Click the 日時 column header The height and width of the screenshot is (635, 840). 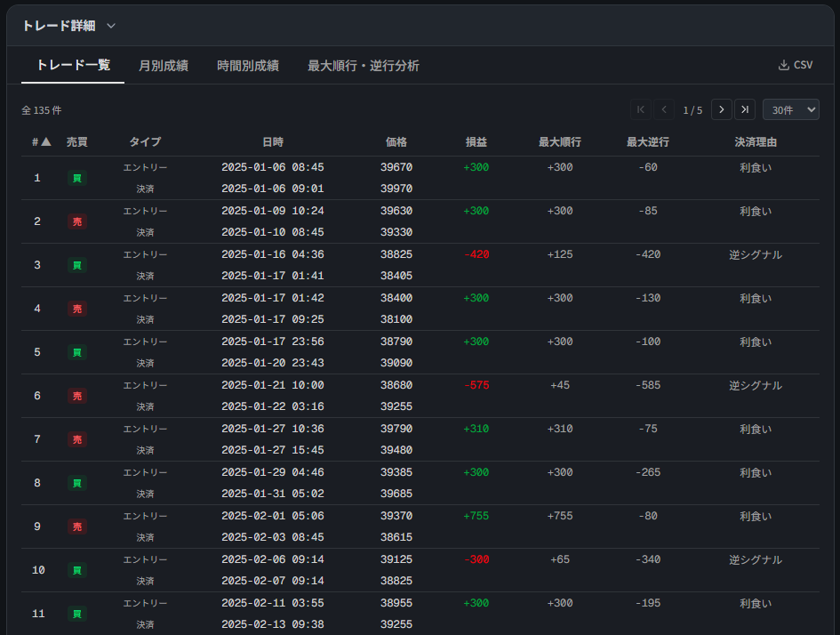point(273,142)
